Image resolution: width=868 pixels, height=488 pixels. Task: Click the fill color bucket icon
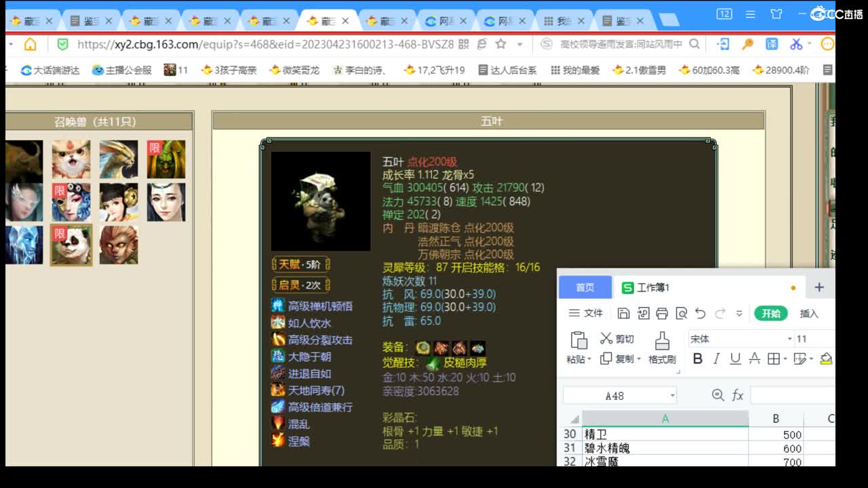[x=826, y=359]
